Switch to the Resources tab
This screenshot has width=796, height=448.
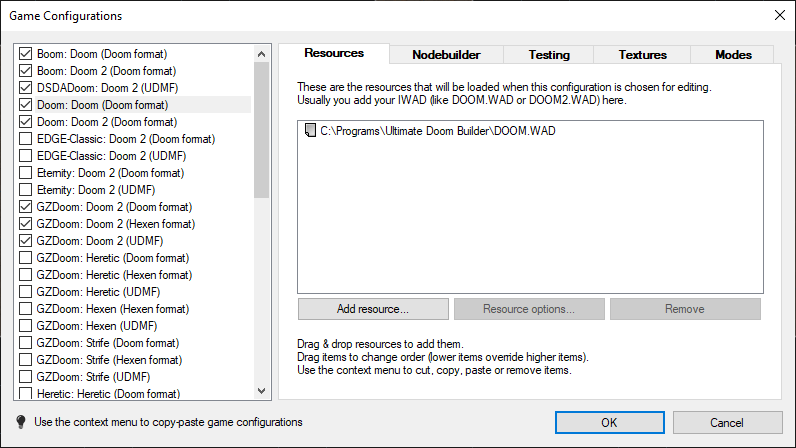click(x=334, y=53)
